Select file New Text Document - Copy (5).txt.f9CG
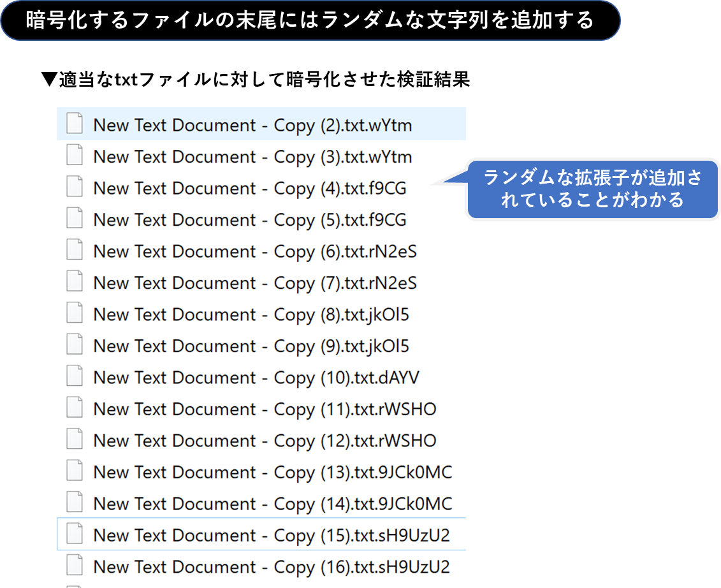This screenshot has height=588, width=721. pos(249,220)
